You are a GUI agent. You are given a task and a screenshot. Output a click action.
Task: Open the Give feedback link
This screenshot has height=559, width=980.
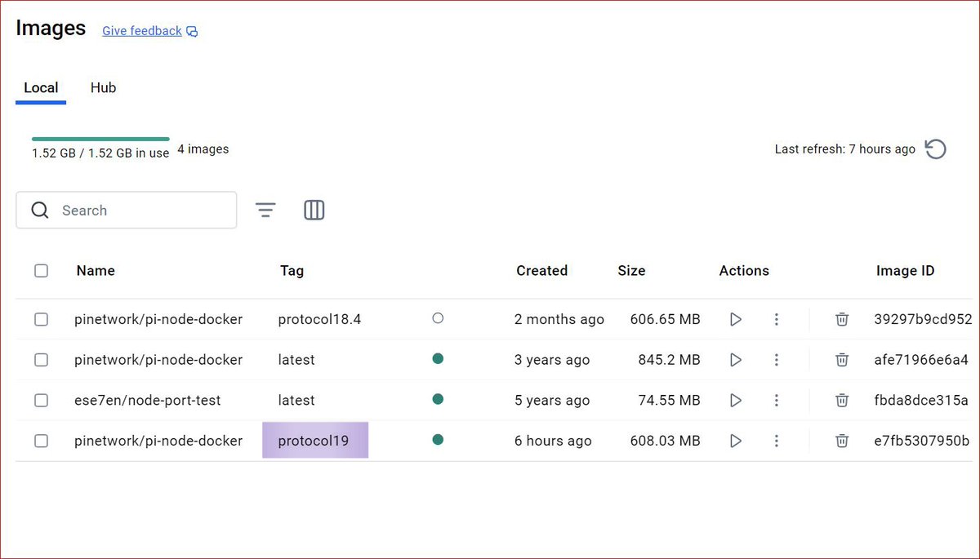pos(142,31)
